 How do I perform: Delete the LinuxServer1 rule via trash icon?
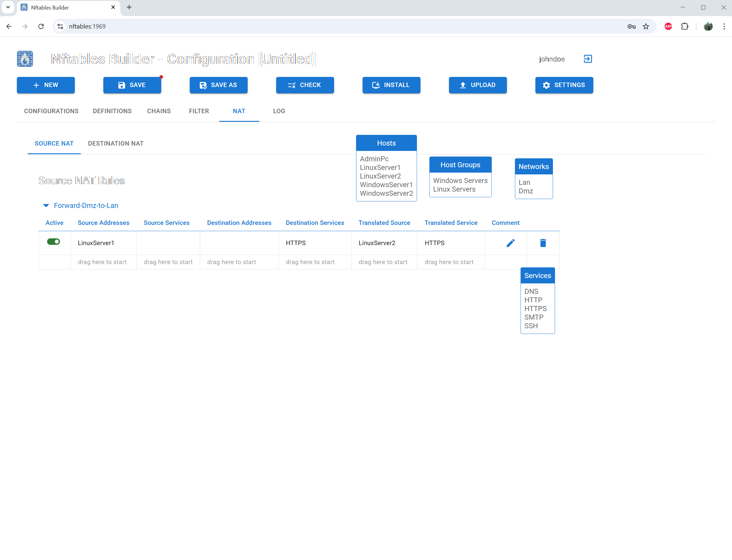(543, 243)
